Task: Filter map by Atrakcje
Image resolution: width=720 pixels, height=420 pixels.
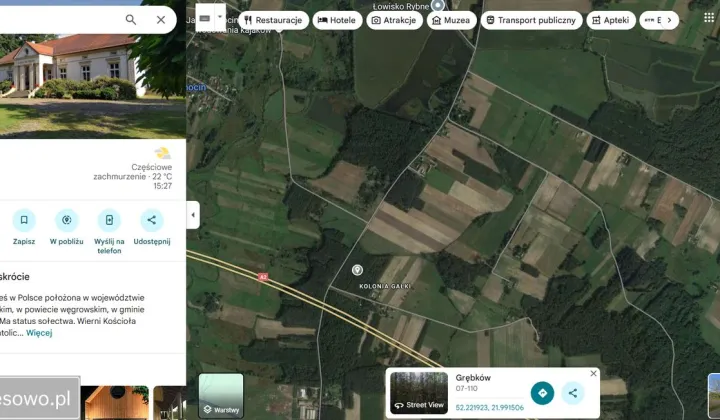Action: click(x=394, y=20)
